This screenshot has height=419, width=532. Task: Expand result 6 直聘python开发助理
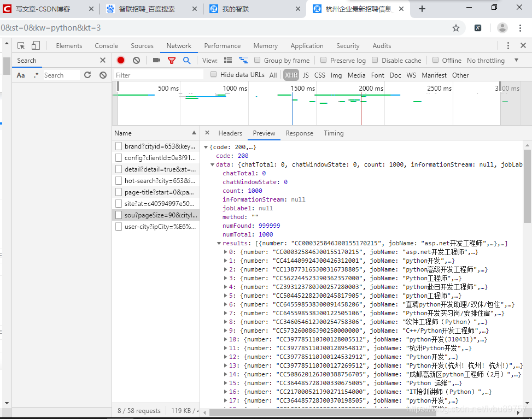point(226,304)
